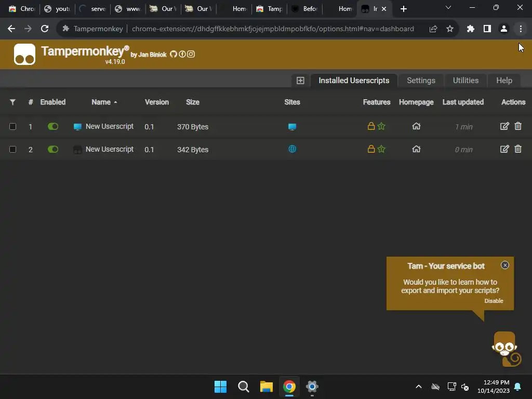Image resolution: width=532 pixels, height=399 pixels.
Task: Bookmark this page with the star icon
Action: pos(450,29)
